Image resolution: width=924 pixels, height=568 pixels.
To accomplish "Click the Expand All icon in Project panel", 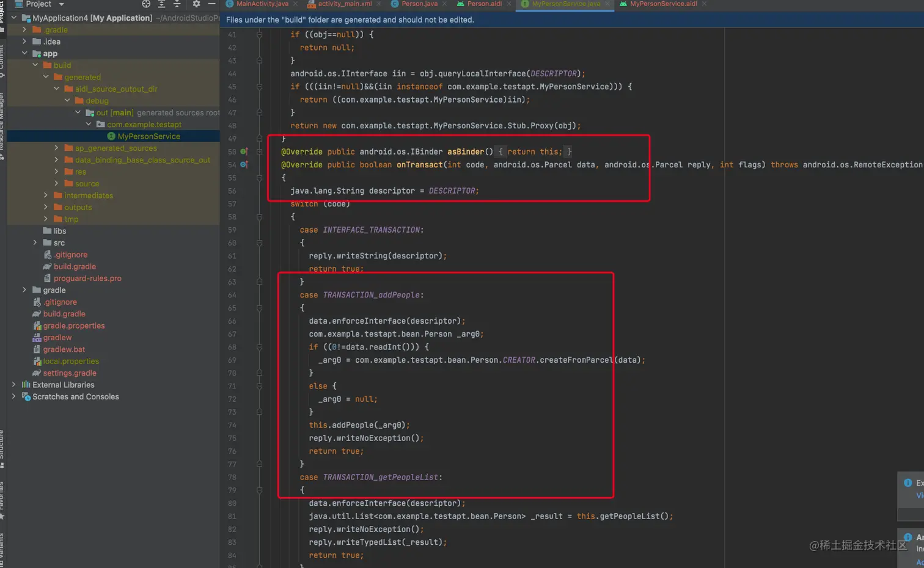I will coord(161,4).
